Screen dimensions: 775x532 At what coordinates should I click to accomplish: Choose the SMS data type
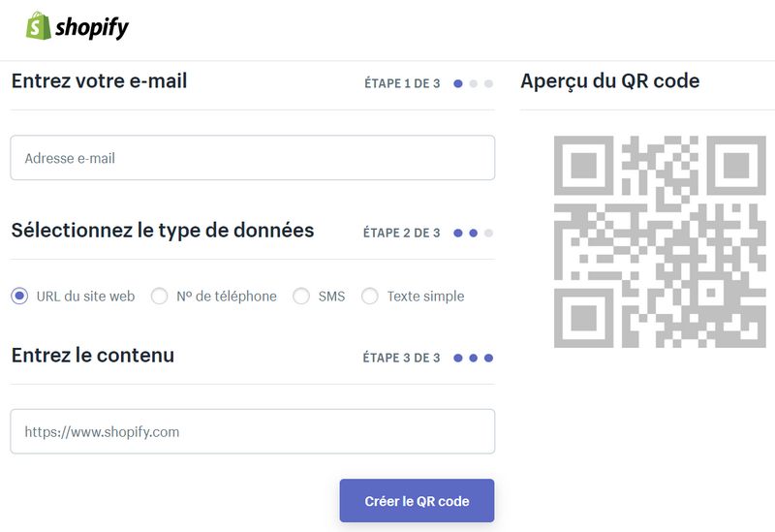tap(301, 297)
